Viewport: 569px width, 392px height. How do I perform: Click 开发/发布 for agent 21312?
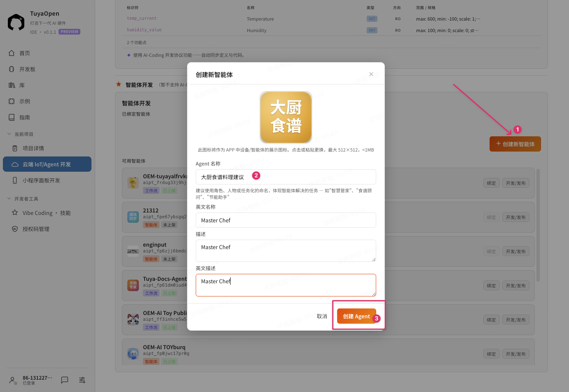pos(515,217)
